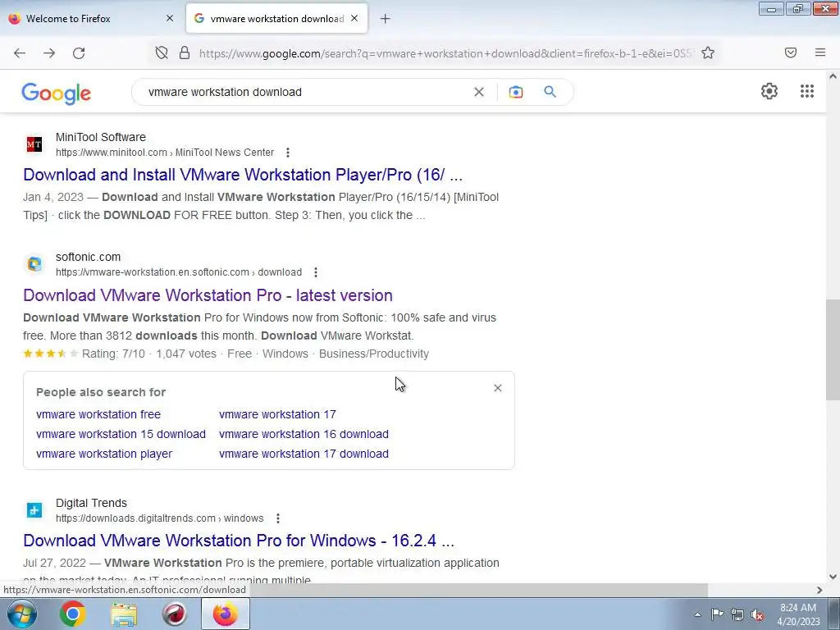Search for vmware workstation 17 download
Image resolution: width=840 pixels, height=630 pixels.
coord(304,454)
